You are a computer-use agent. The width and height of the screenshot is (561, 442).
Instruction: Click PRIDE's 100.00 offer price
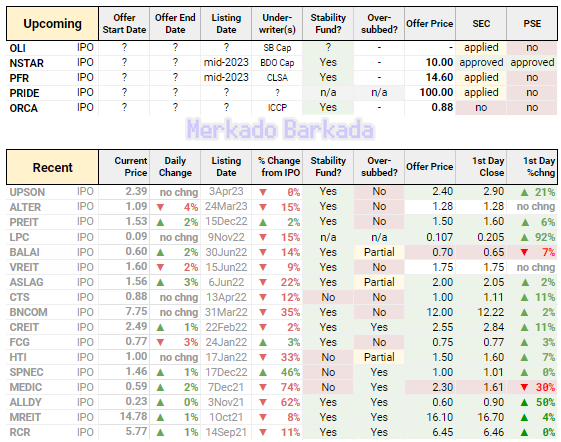[436, 93]
